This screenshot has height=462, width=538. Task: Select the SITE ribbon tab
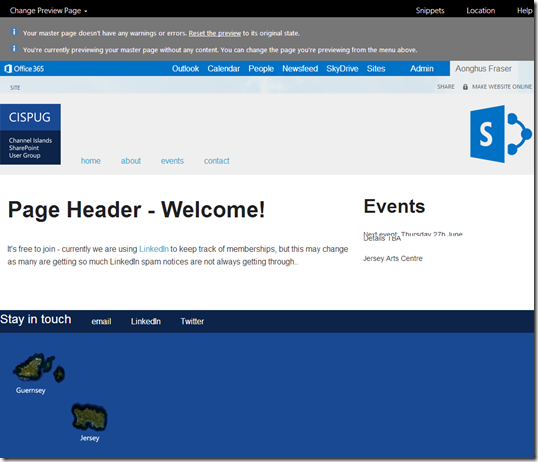(15, 88)
